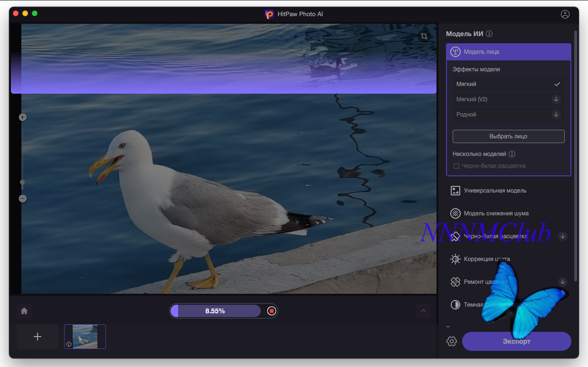Select Модель снижения шума
This screenshot has height=367, width=588.
tap(496, 213)
